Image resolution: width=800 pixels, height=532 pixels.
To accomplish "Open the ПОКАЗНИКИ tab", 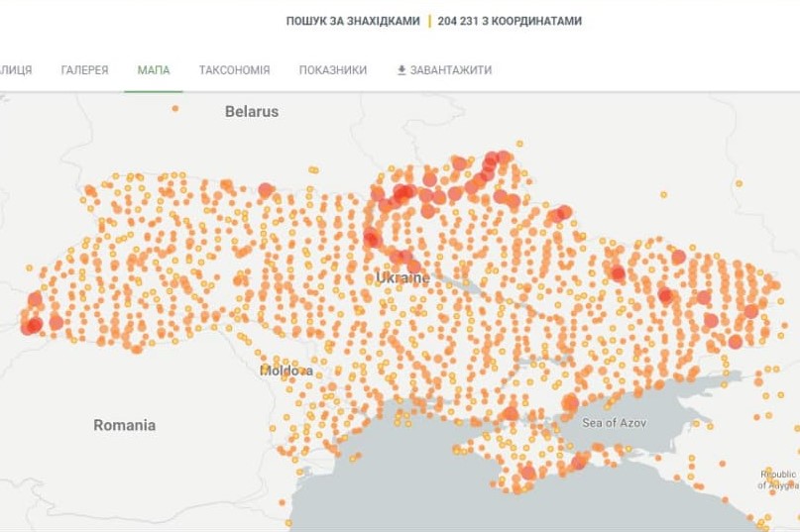I will [x=333, y=70].
